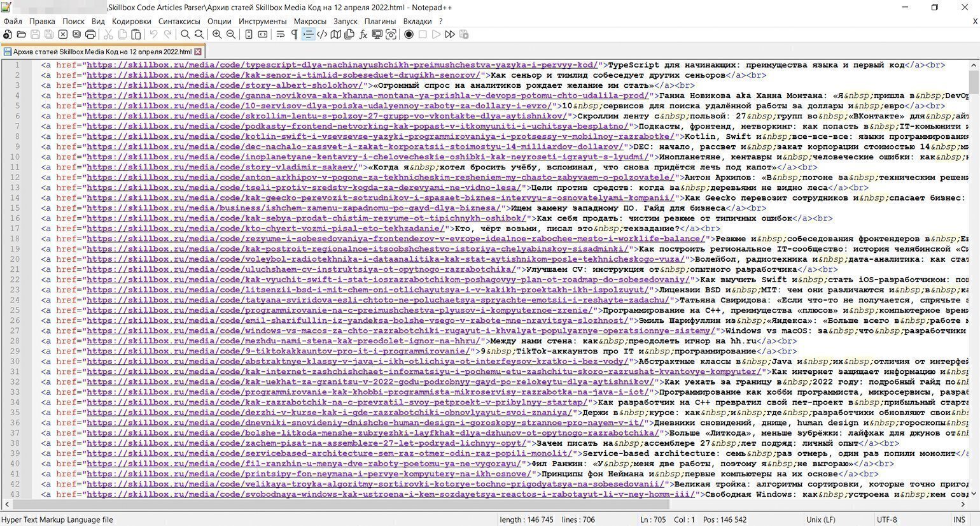Open the Document Map panel icon
The width and height of the screenshot is (980, 526).
point(336,34)
